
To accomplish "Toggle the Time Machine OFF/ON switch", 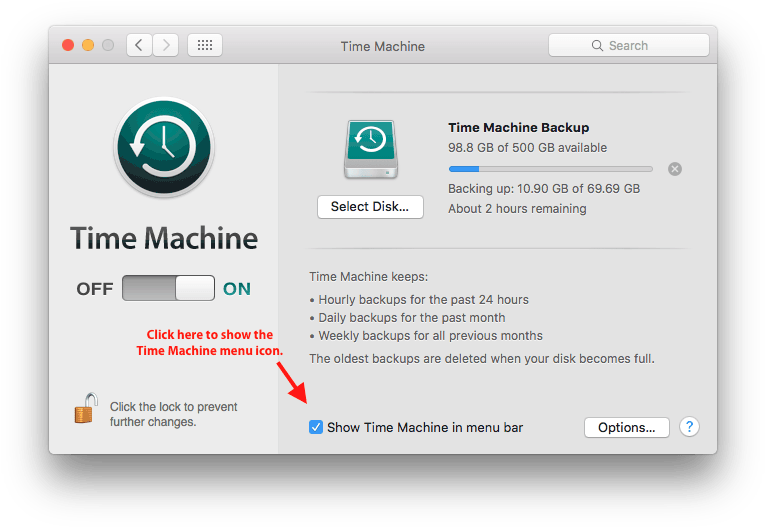I will pos(168,288).
